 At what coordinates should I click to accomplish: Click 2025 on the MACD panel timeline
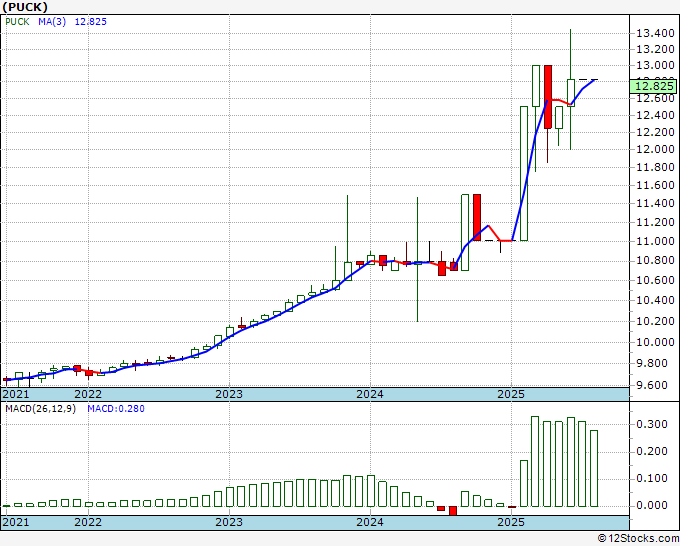[511, 522]
